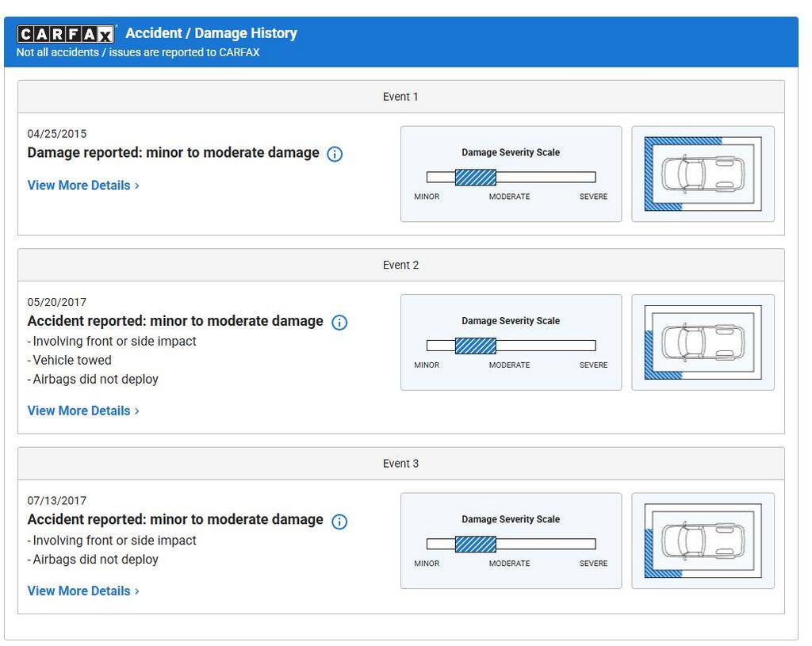Screen dimensions: 812x646
Task: View More Details for Event 1
Action: [83, 185]
